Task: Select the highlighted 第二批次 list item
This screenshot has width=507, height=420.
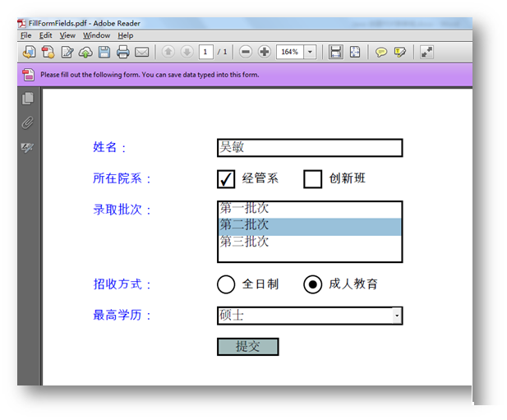Action: point(310,226)
